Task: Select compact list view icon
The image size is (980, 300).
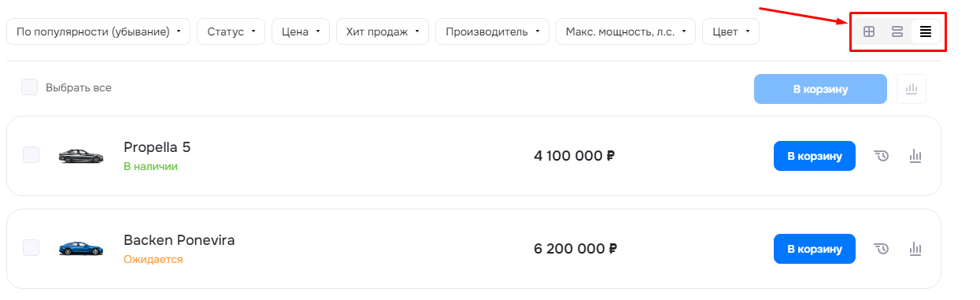Action: [926, 32]
